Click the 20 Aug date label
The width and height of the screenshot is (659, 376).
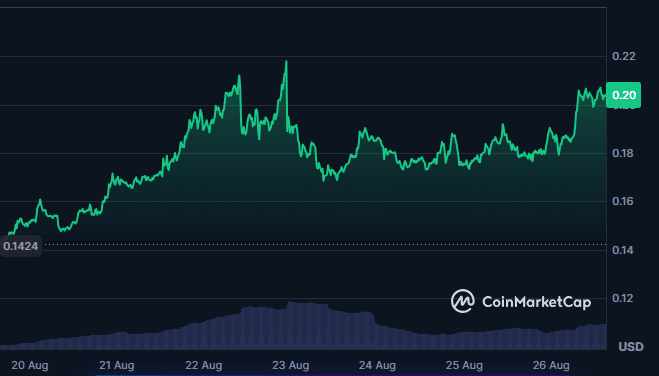click(x=29, y=365)
